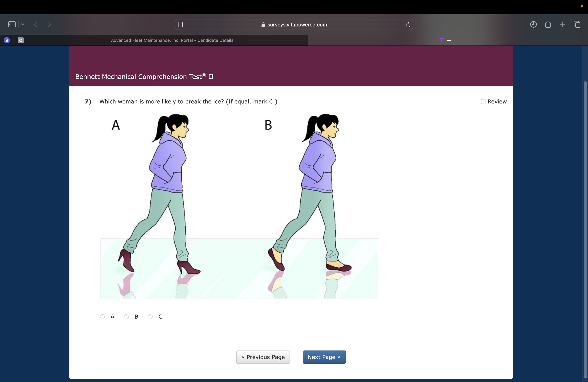This screenshot has height=382, width=588.
Task: Toggle the Safari sidebar icon
Action: [x=12, y=24]
